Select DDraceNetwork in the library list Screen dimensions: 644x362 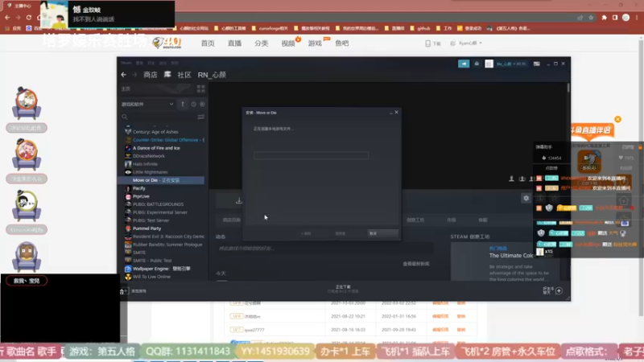click(x=163, y=156)
